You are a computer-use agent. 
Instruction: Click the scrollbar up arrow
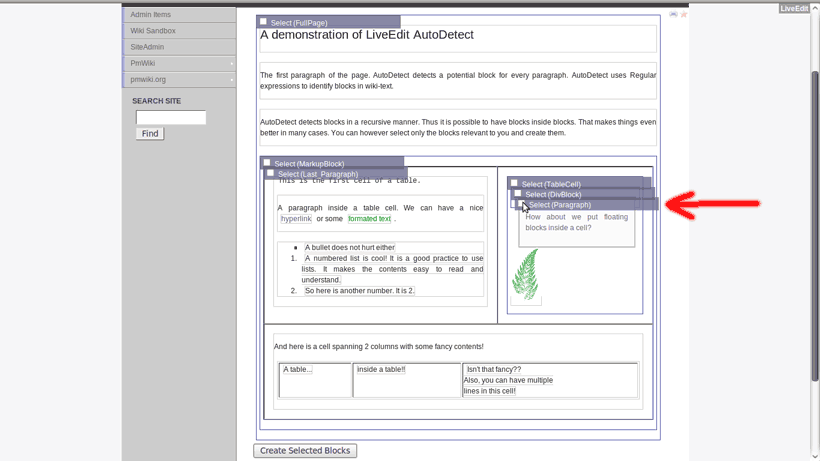point(815,10)
